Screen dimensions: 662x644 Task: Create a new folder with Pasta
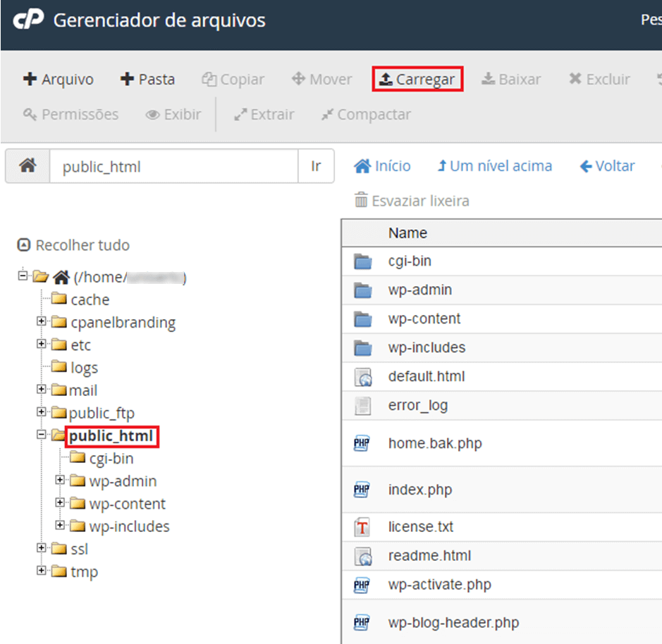[147, 79]
